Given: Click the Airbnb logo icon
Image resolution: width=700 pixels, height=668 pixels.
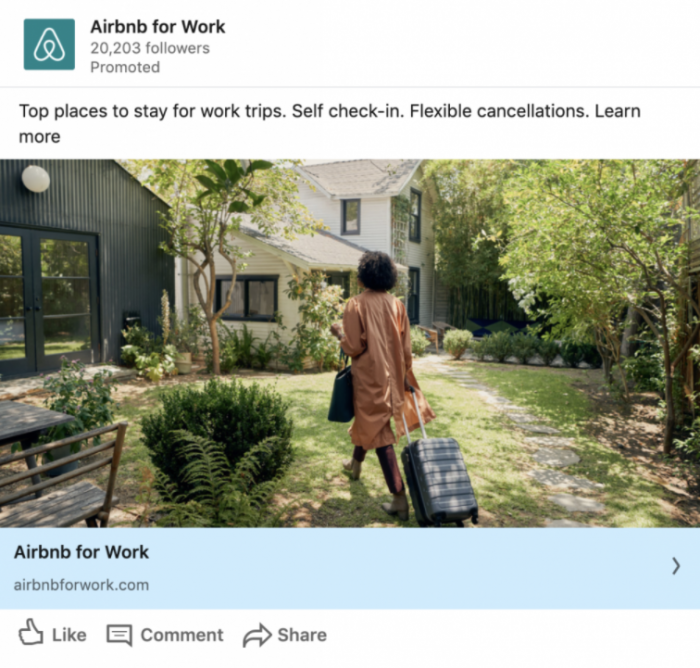Looking at the screenshot, I should pyautogui.click(x=49, y=44).
